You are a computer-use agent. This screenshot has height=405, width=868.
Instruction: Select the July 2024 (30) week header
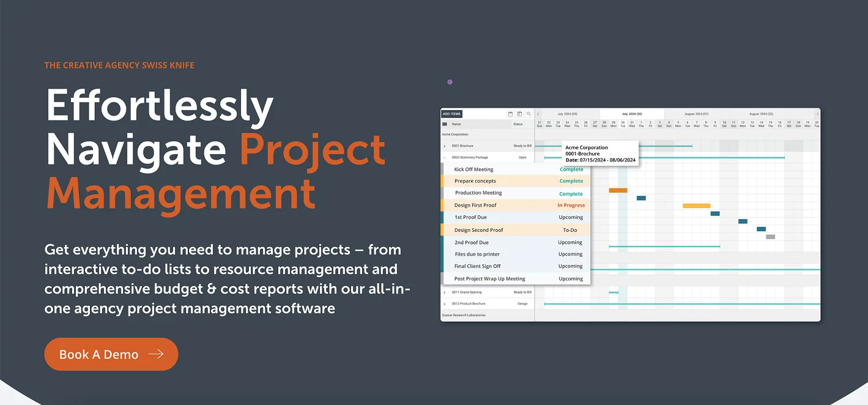click(632, 114)
